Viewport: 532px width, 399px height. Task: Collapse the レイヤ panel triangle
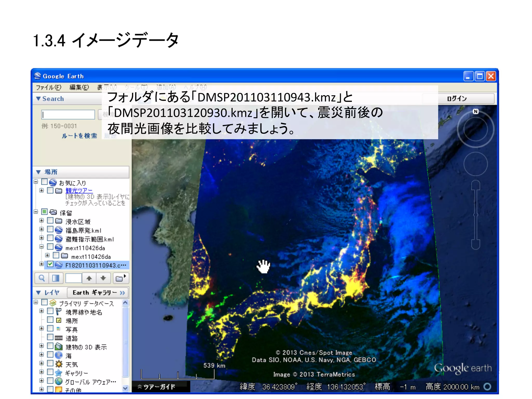pyautogui.click(x=38, y=293)
